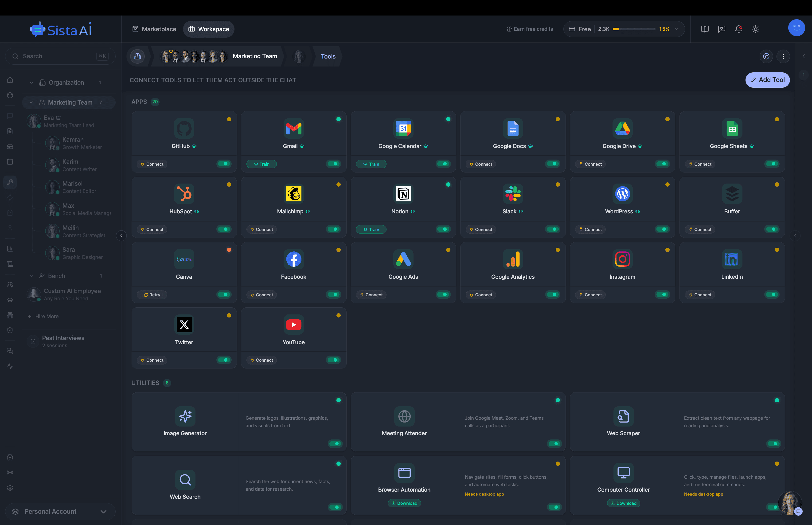The image size is (812, 525).
Task: Click the credits usage progress bar
Action: (634, 29)
